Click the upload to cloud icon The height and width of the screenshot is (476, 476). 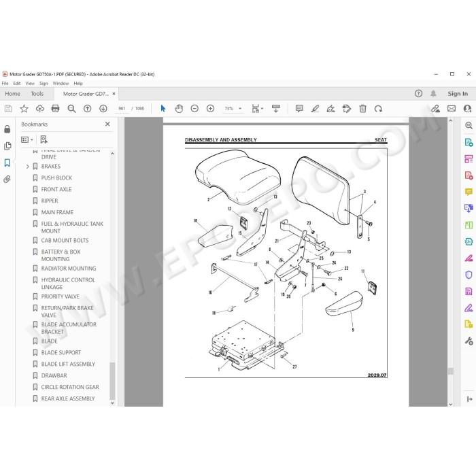pos(39,108)
